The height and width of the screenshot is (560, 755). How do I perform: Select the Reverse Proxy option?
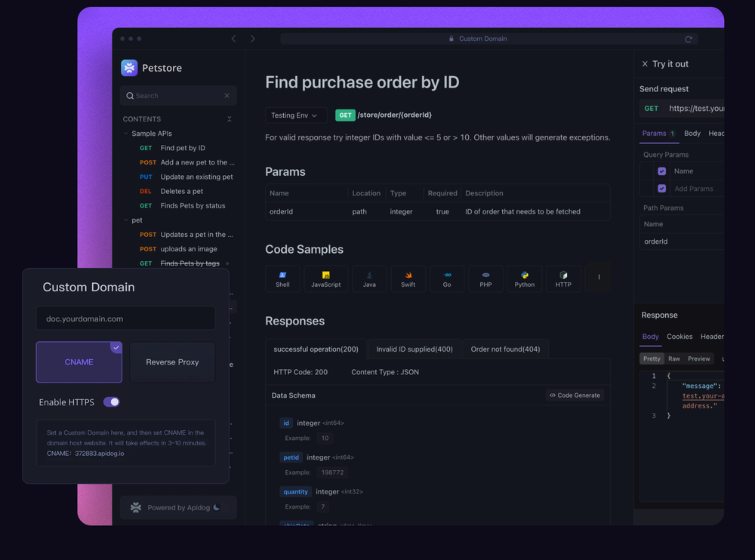point(172,362)
